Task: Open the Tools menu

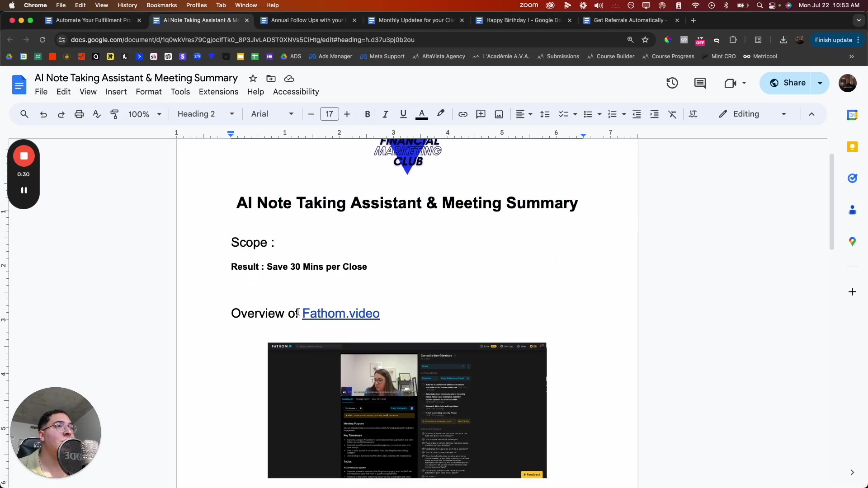Action: tap(180, 92)
